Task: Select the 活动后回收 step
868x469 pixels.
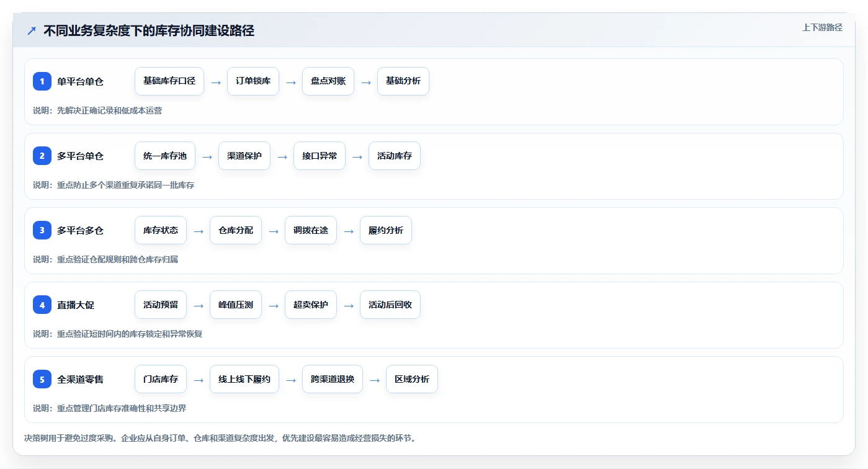Action: click(x=390, y=305)
